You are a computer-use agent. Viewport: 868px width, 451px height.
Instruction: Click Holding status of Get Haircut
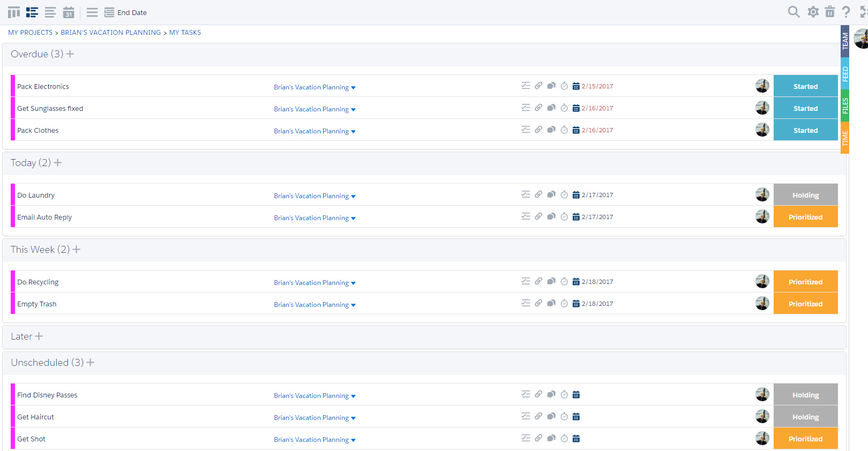[x=805, y=417]
